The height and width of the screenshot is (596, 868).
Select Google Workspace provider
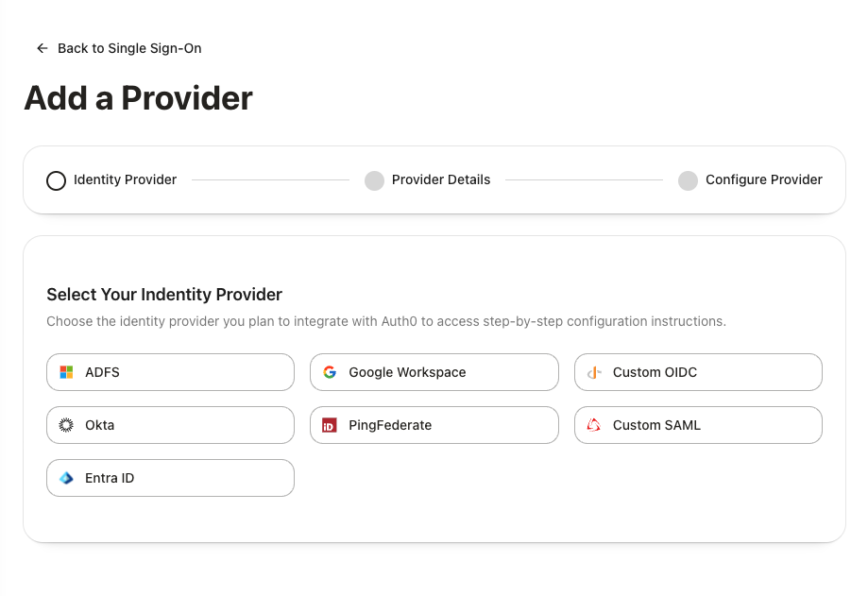pyautogui.click(x=434, y=371)
